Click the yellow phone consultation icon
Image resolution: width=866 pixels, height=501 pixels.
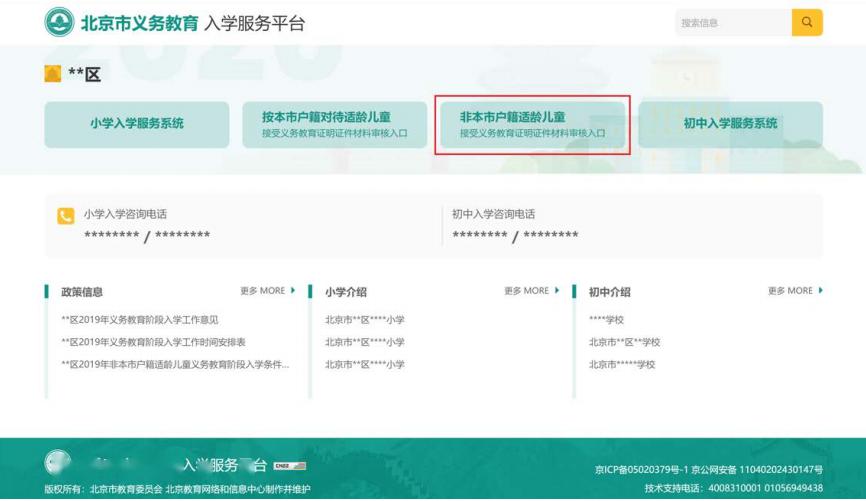coord(66,216)
